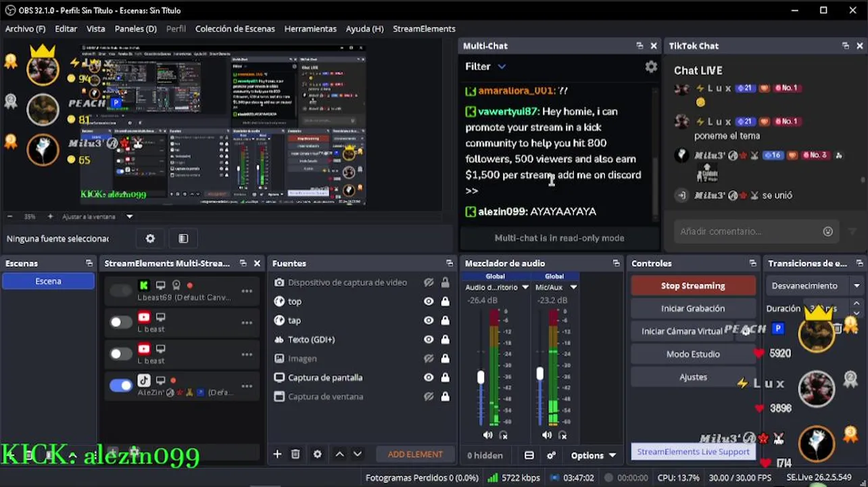868x487 pixels.
Task: Open the Ayuda (H) menu
Action: (364, 28)
